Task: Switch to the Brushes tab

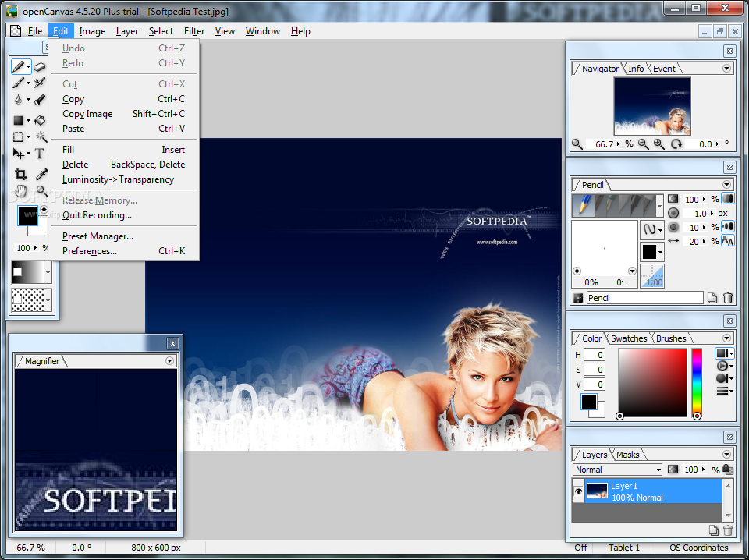Action: (x=671, y=338)
